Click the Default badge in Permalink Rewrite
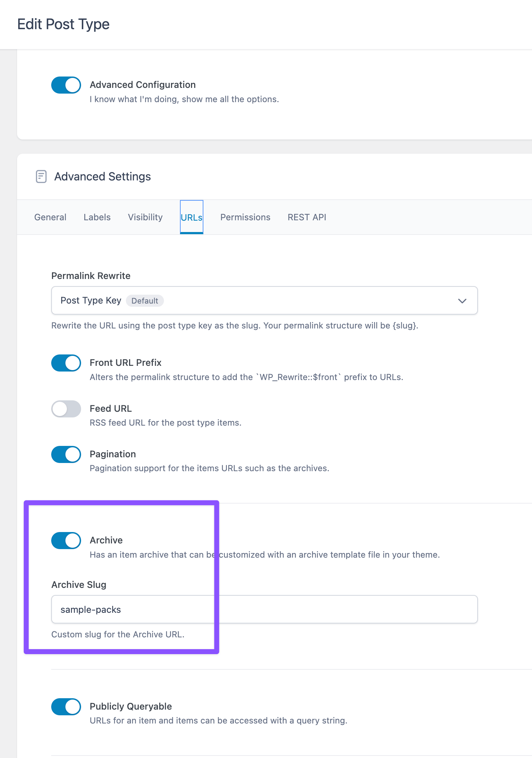532x758 pixels. (x=144, y=301)
